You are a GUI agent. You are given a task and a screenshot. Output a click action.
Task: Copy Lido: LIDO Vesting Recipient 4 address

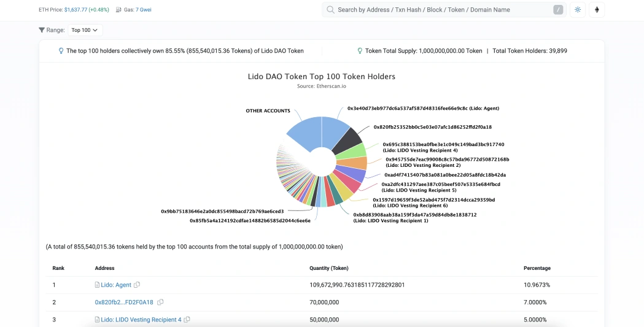point(187,320)
